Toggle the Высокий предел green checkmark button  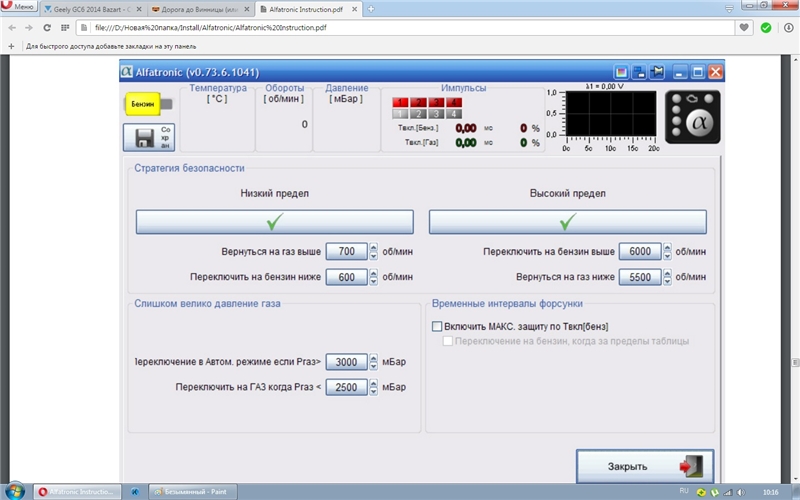pos(567,221)
